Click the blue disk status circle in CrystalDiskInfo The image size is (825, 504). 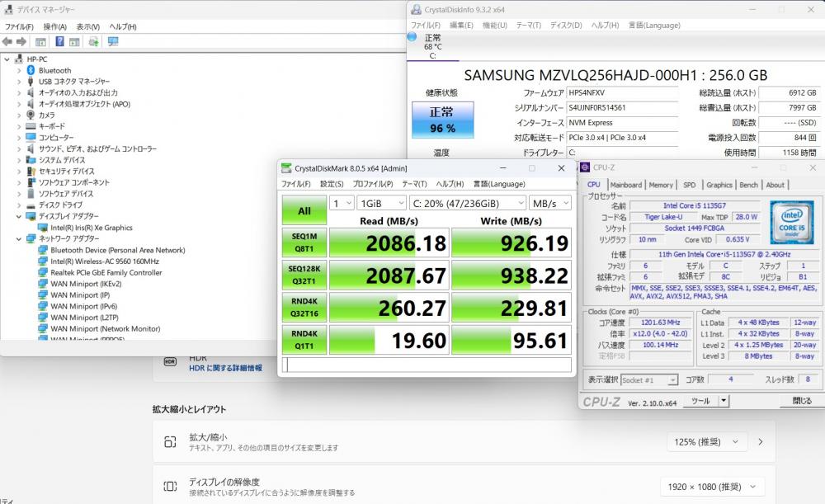[x=412, y=37]
